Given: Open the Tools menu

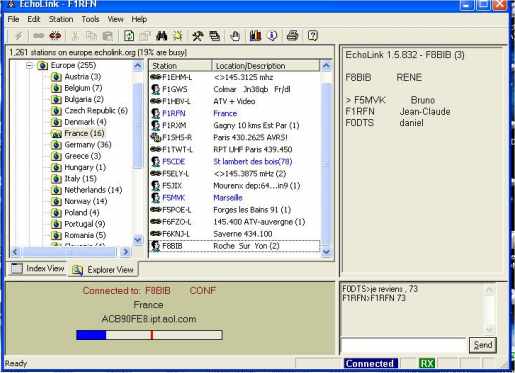Looking at the screenshot, I should tap(90, 19).
